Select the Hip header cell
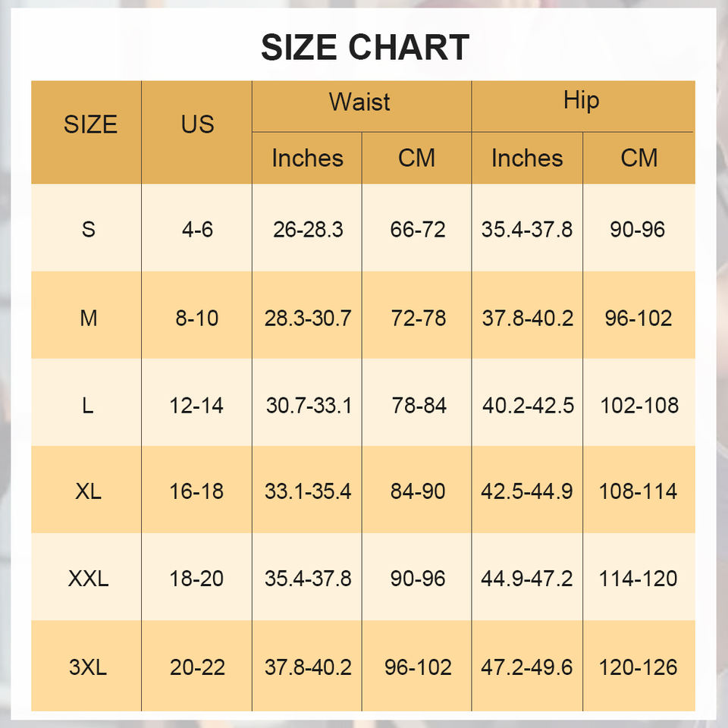 pos(581,101)
